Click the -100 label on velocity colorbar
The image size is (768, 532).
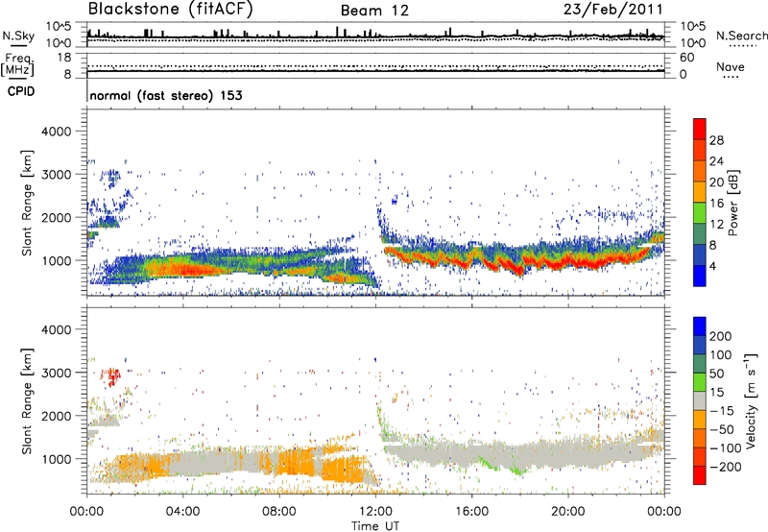(x=725, y=448)
